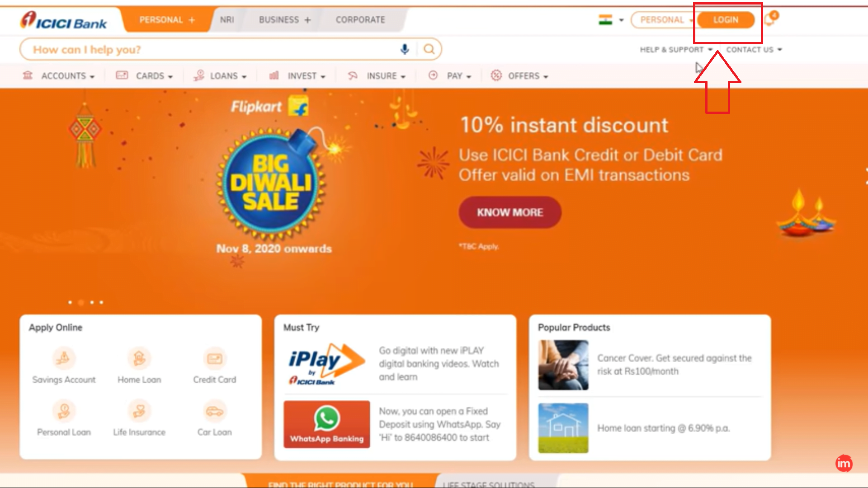Open the Help & Support dropdown
Image resolution: width=868 pixels, height=488 pixels.
pos(676,49)
